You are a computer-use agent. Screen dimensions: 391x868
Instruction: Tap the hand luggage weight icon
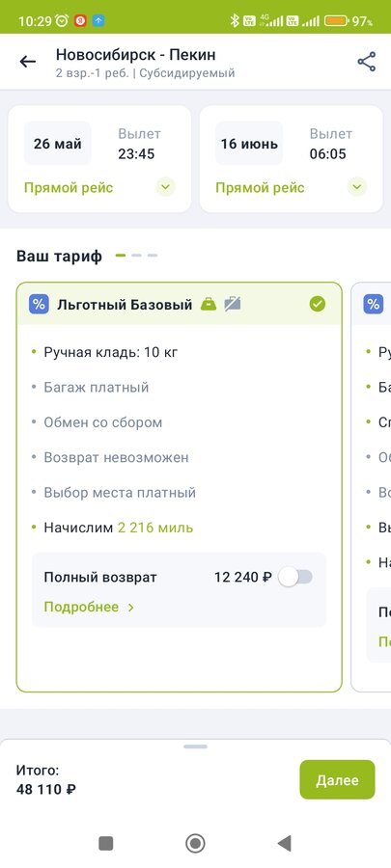[x=209, y=304]
